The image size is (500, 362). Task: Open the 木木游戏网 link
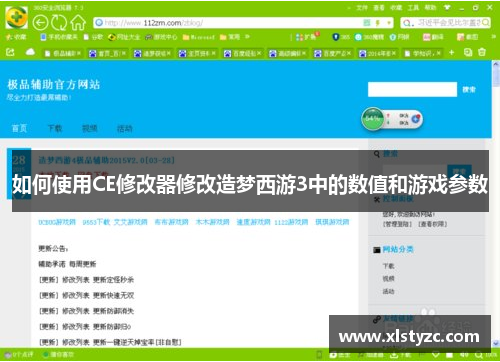(x=212, y=222)
